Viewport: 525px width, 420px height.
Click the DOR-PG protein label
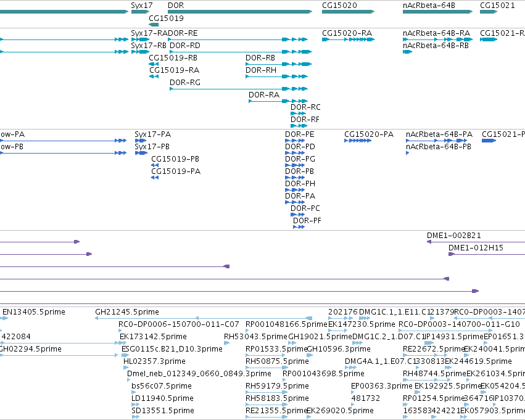(300, 159)
